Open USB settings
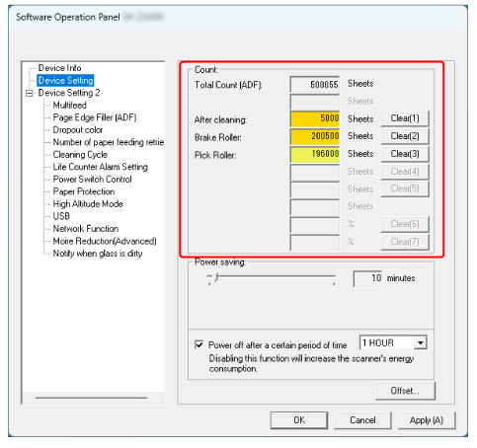 (x=61, y=216)
